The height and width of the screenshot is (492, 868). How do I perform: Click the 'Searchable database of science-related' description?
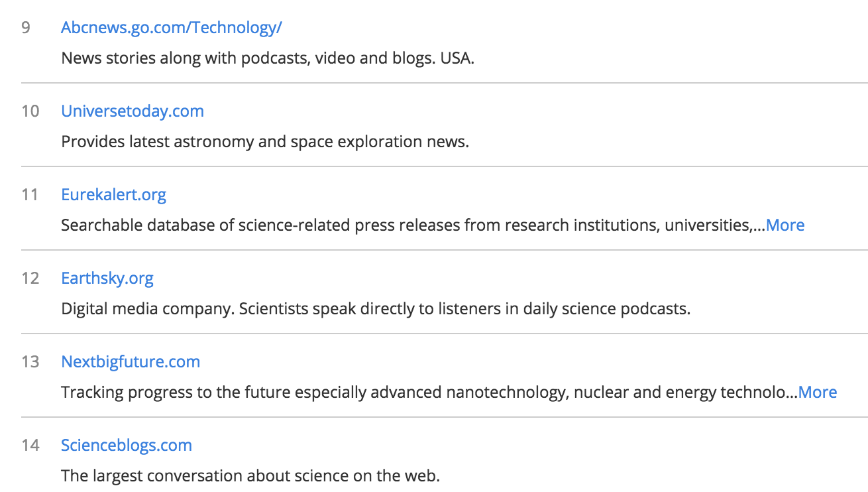point(412,225)
